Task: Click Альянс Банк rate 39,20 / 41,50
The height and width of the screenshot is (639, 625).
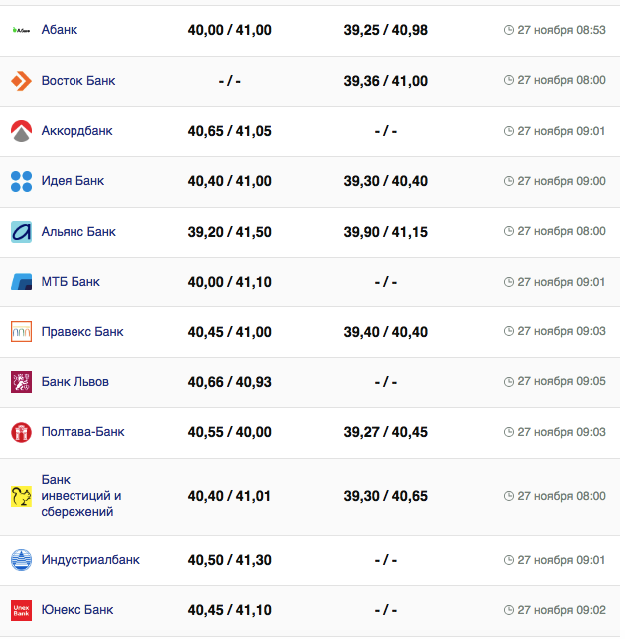Action: click(229, 232)
